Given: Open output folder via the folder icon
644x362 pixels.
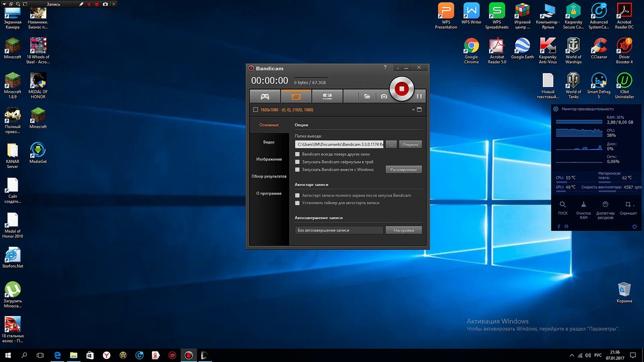Looking at the screenshot, I should pyautogui.click(x=367, y=96).
